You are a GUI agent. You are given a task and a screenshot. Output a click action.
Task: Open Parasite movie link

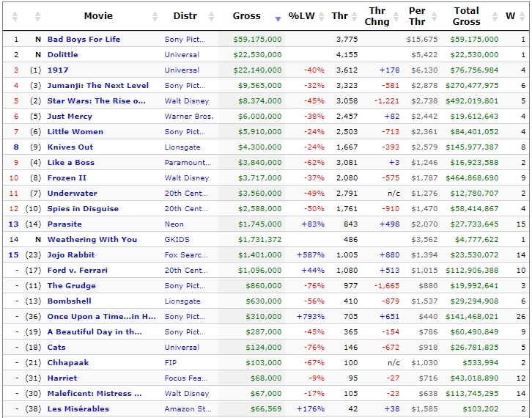64,224
